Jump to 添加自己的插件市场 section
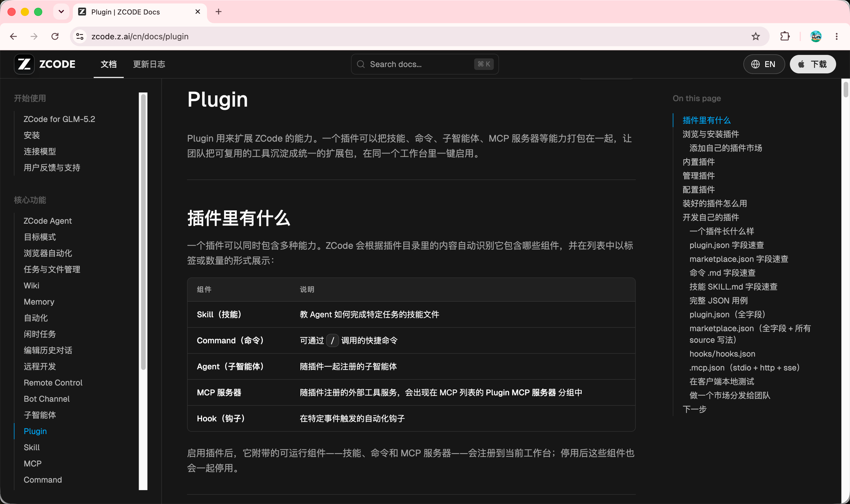The width and height of the screenshot is (850, 504). click(726, 148)
